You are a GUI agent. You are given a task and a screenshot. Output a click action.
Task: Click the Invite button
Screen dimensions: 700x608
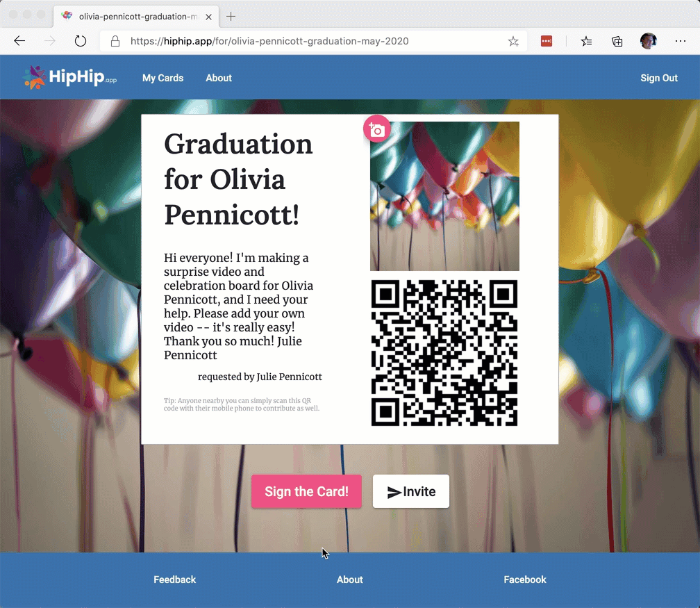tap(410, 491)
